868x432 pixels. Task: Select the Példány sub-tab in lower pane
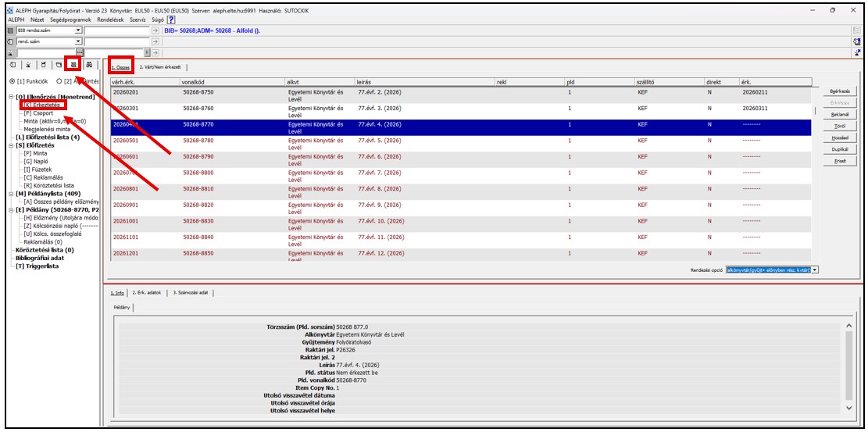pos(123,305)
